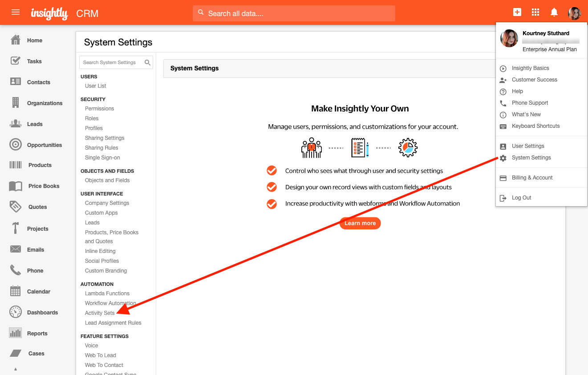Open Products, Price Books and Quotes settings
The height and width of the screenshot is (375, 588).
[112, 237]
